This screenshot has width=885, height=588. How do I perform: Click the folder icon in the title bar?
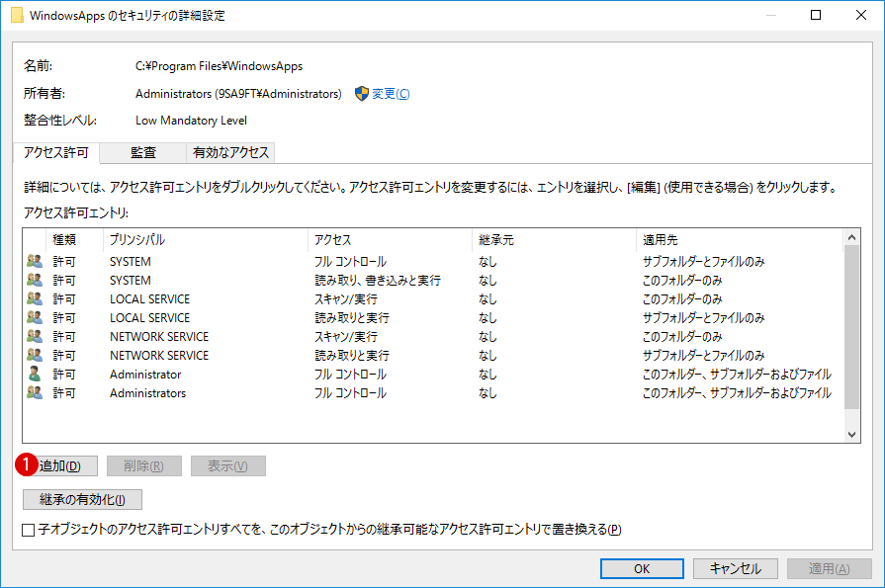(x=17, y=15)
